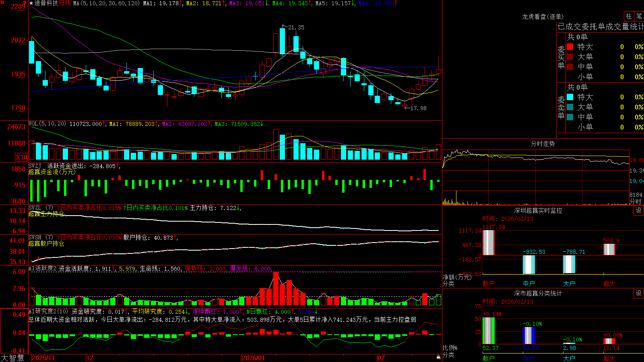Click the cyan 特大 sell-order swatch
644x362 pixels.
coord(570,97)
